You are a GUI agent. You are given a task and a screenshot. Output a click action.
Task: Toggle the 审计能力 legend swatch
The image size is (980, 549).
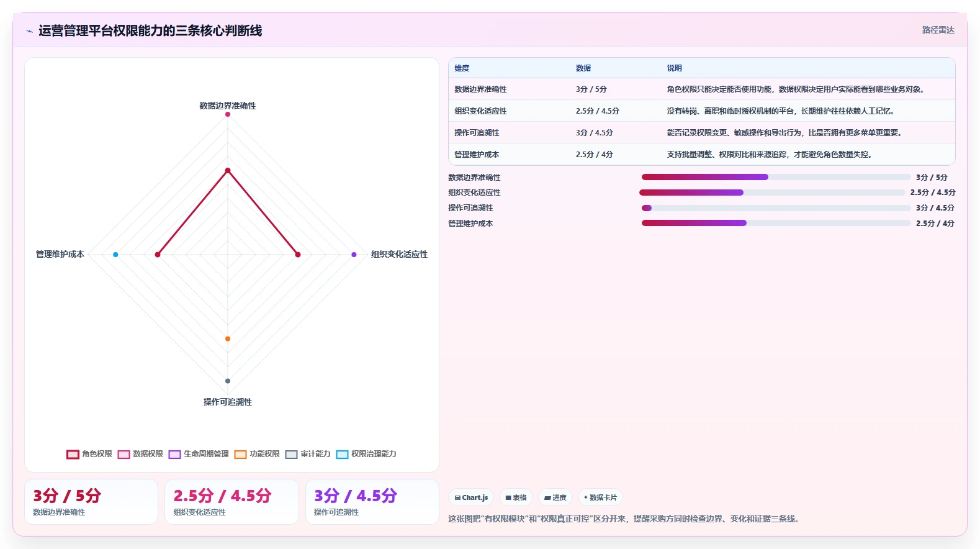(x=291, y=454)
